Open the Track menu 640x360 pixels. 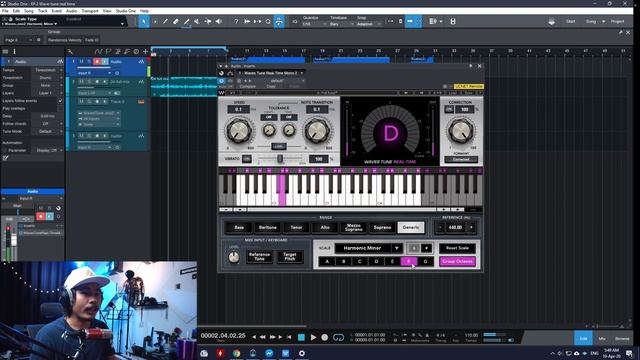click(x=42, y=11)
